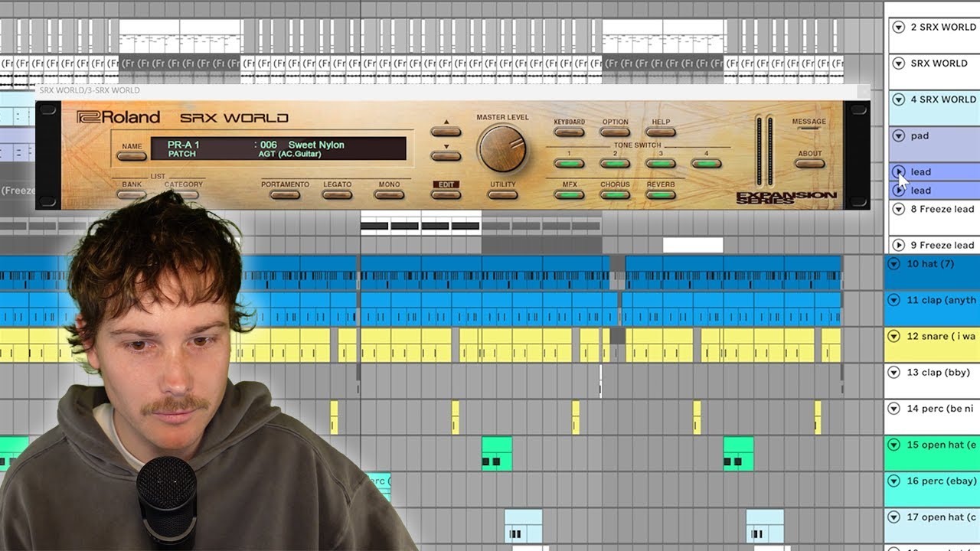Collapse the pad track

tap(899, 135)
